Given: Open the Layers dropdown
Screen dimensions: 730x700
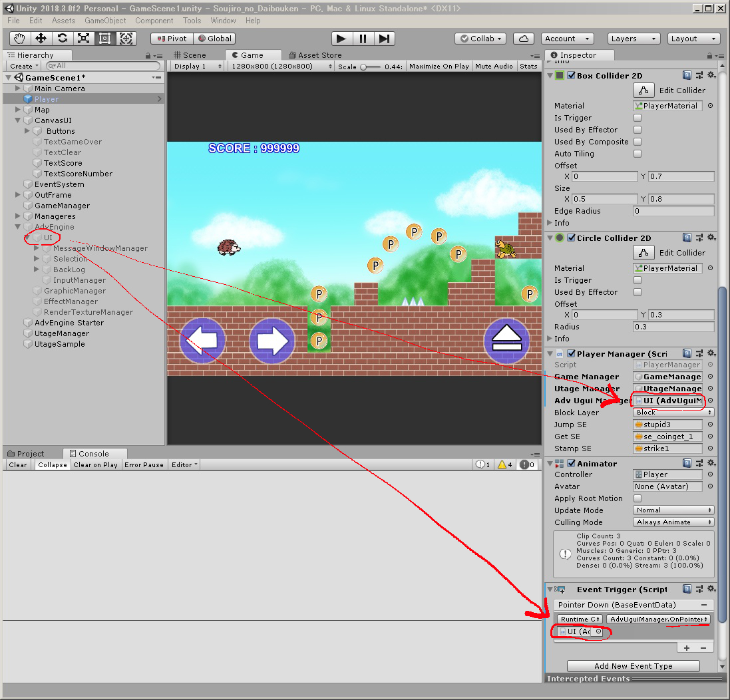Looking at the screenshot, I should click(633, 39).
